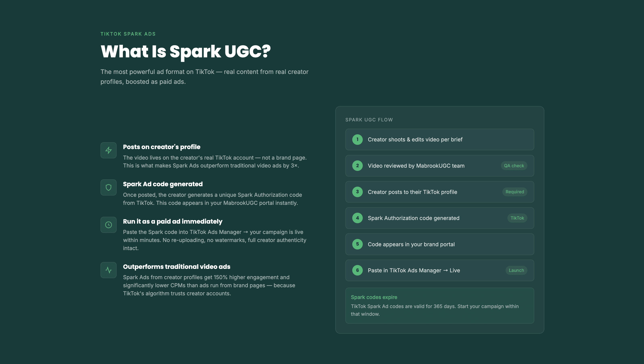Click the Launch badge on step six
The height and width of the screenshot is (364, 644).
click(x=516, y=270)
